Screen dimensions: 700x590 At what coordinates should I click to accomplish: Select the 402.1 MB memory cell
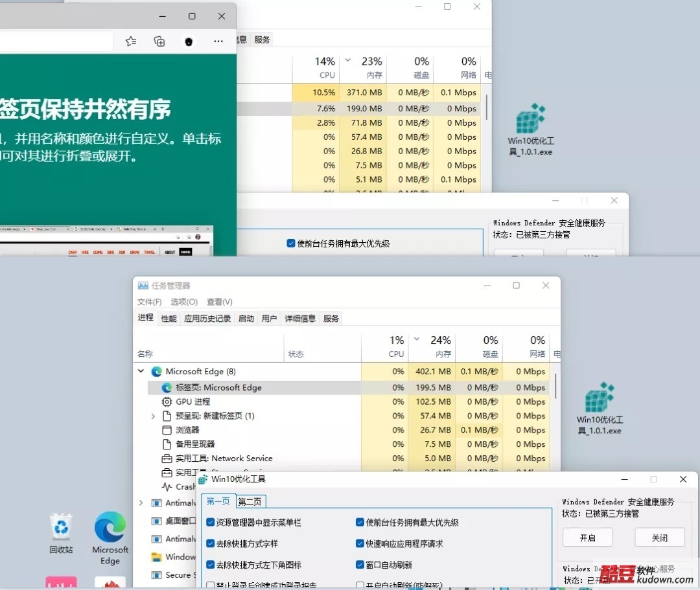point(432,372)
